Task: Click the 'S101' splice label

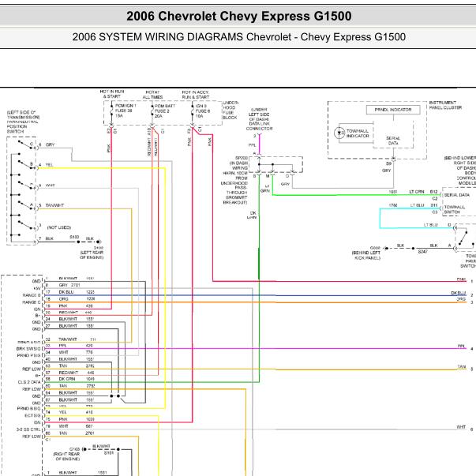Action: [x=109, y=453]
